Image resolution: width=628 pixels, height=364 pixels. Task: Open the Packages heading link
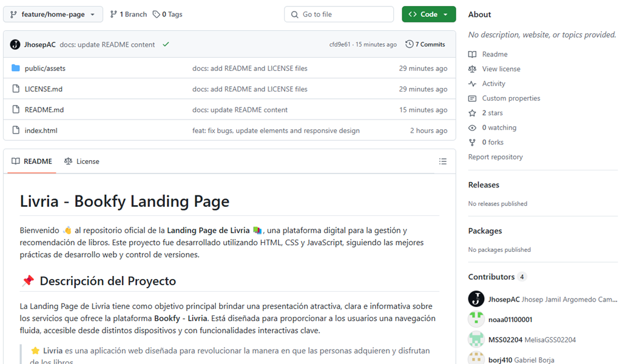tap(485, 231)
